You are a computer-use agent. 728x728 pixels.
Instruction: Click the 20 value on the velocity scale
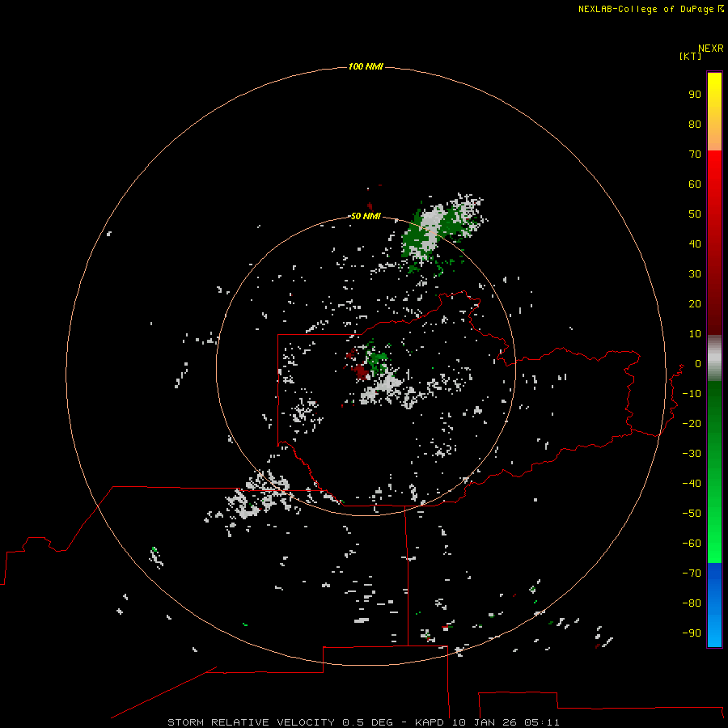coord(695,304)
